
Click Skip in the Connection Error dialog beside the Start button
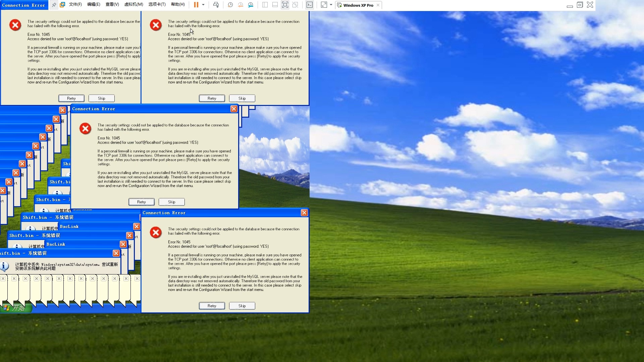[242, 306]
